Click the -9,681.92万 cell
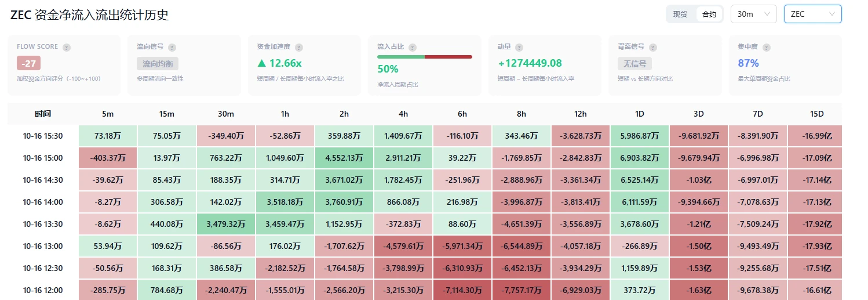The width and height of the screenshot is (868, 300). tap(699, 136)
